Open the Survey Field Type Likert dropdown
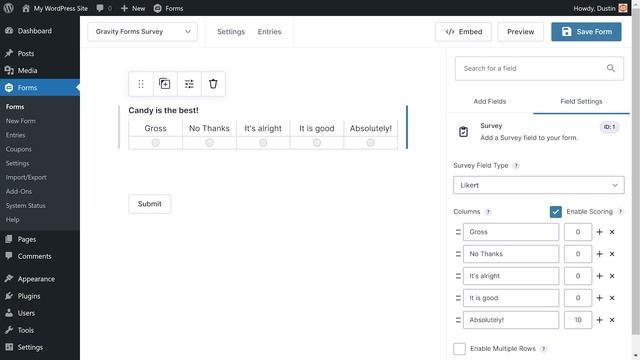Screen dimensions: 640x360 click(539, 185)
